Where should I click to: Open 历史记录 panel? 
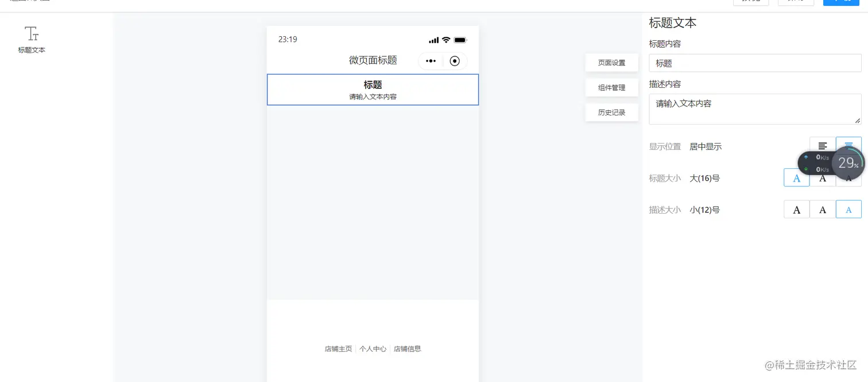611,112
